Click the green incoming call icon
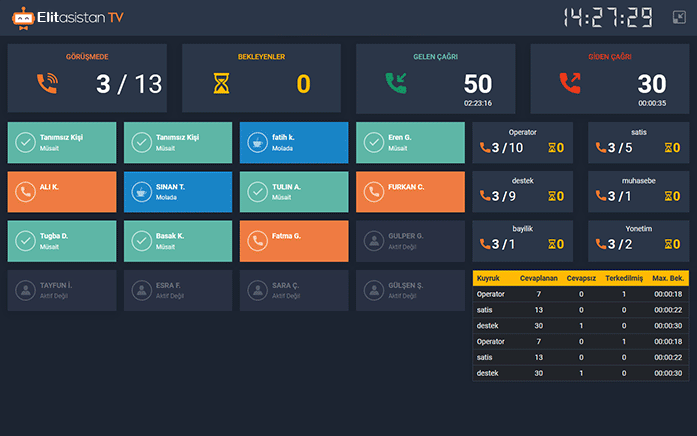The height and width of the screenshot is (436, 697). tap(396, 83)
